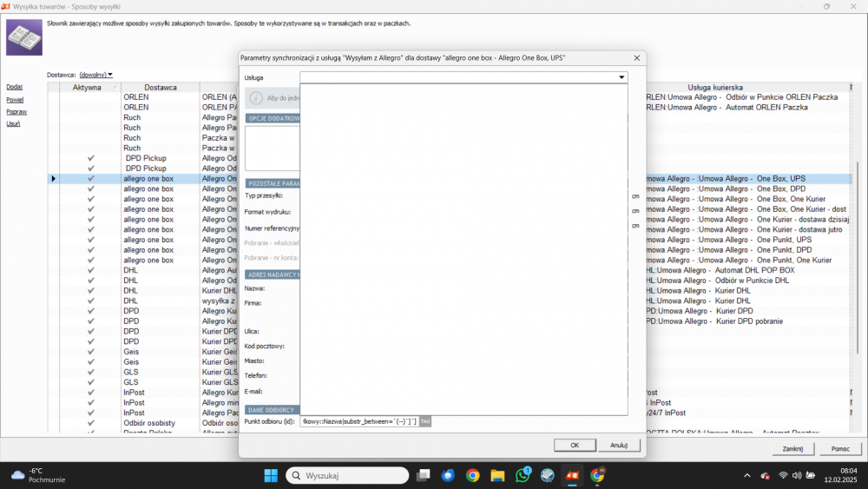The image size is (868, 489).
Task: Click the TAG button beside Punkt odbioru
Action: coord(425,421)
